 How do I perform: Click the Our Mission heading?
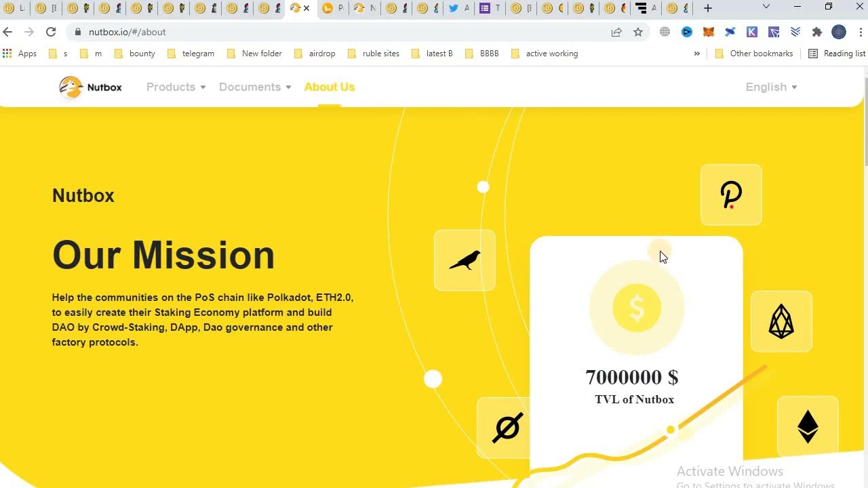pos(163,255)
